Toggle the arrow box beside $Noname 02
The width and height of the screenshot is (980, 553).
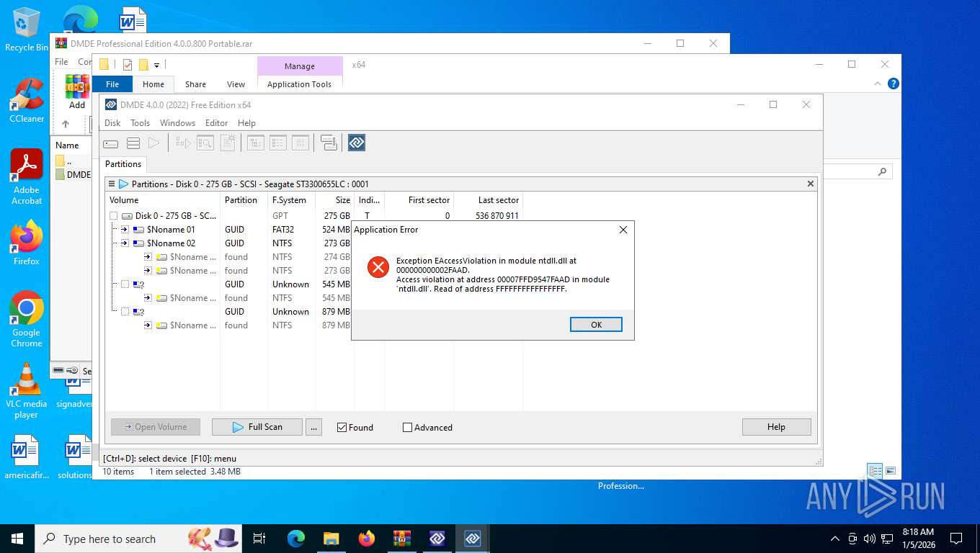click(125, 243)
